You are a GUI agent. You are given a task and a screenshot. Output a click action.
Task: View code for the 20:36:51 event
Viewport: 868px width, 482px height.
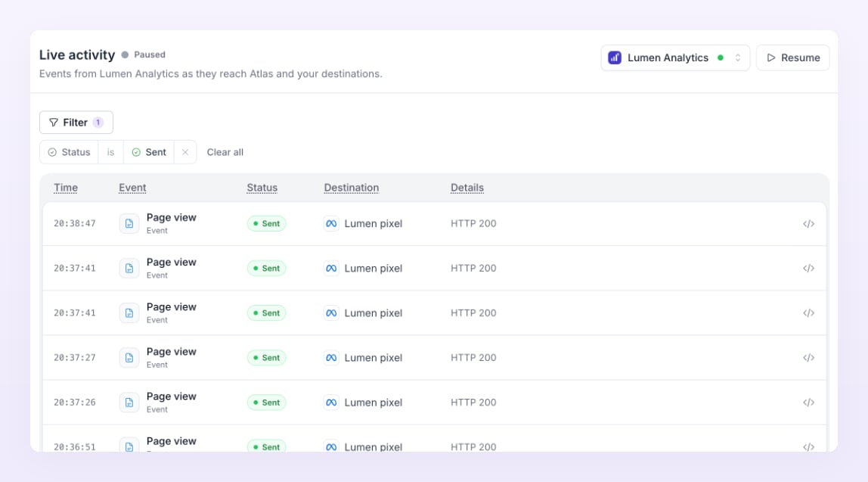pyautogui.click(x=808, y=446)
